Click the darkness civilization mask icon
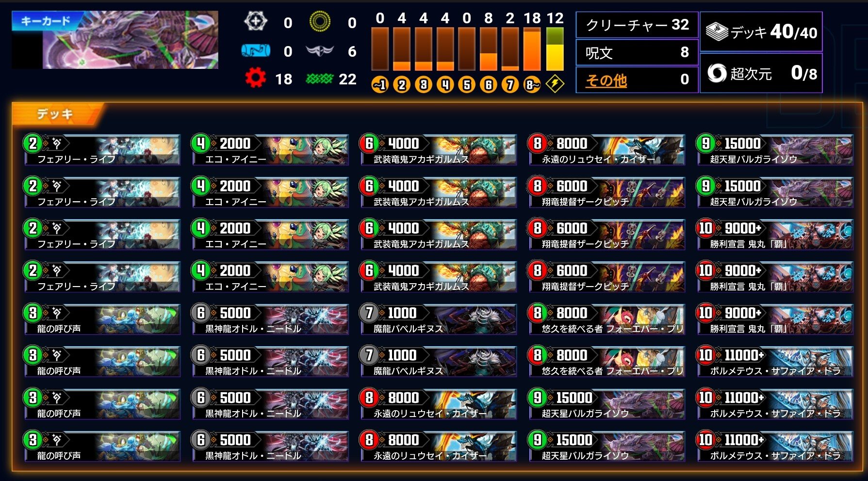 click(x=320, y=50)
